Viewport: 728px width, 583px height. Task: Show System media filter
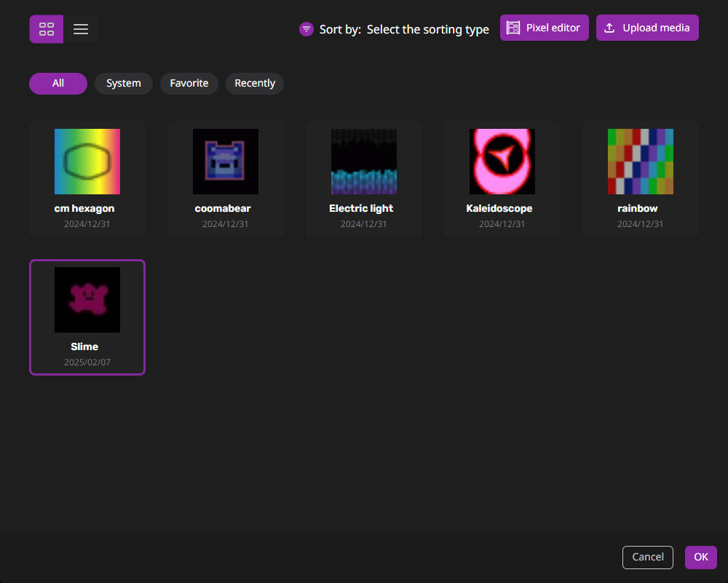coord(124,84)
